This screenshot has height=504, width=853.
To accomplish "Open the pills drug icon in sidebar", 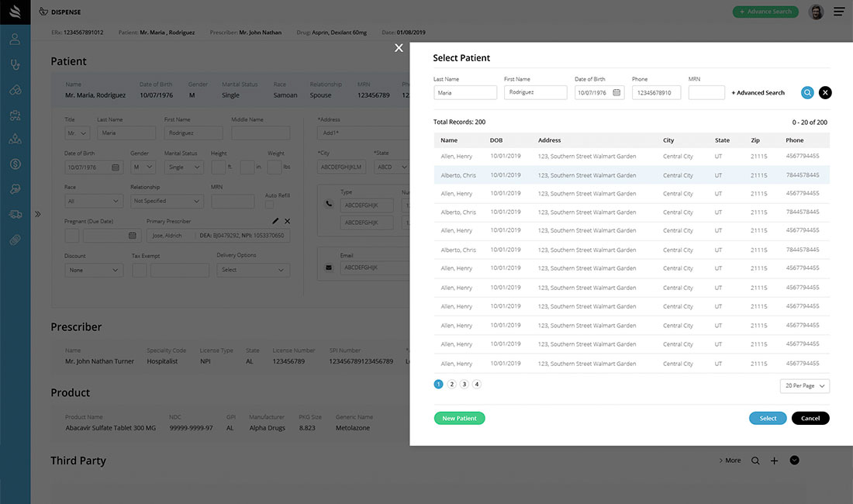I will tap(16, 90).
